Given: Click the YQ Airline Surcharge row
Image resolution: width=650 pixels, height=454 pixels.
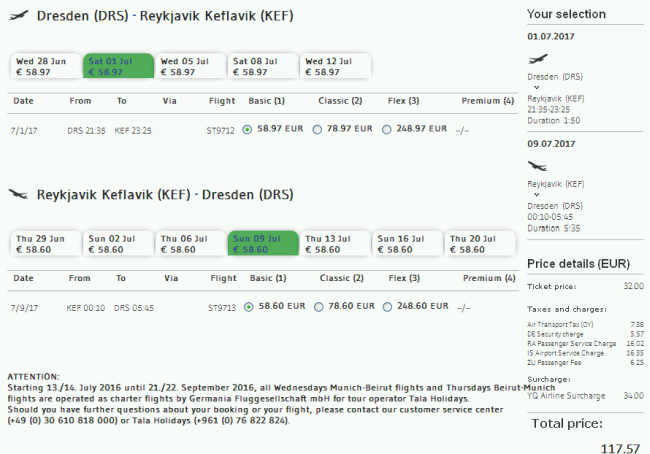Looking at the screenshot, I should 585,396.
